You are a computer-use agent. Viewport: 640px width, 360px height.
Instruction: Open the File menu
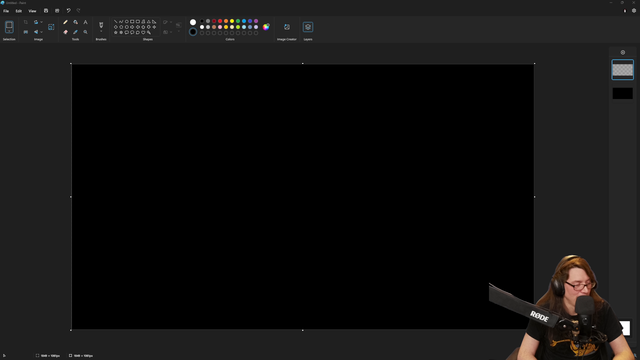pos(6,11)
